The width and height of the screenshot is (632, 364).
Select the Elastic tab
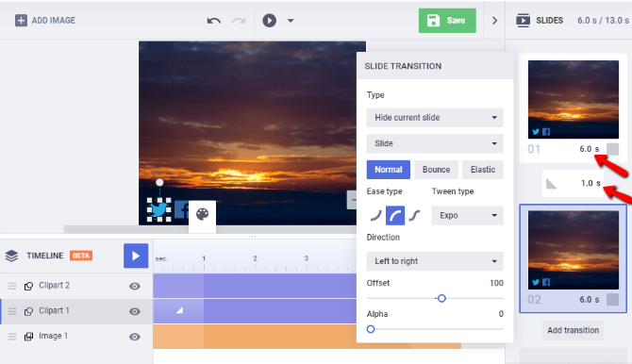483,170
